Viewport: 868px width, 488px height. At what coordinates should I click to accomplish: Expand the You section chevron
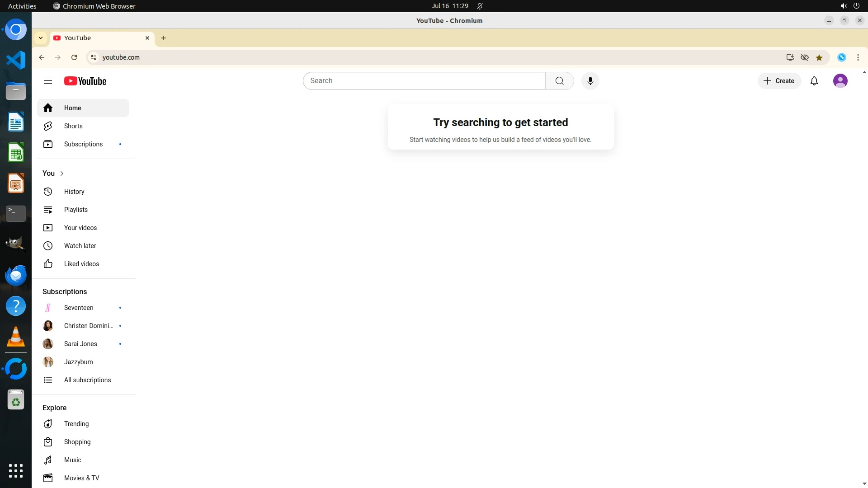point(62,174)
